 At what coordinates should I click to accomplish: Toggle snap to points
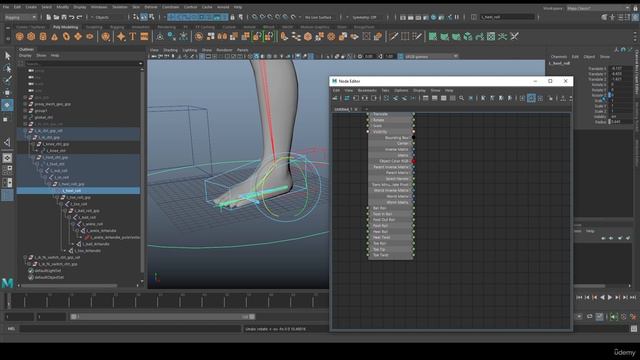(x=270, y=17)
